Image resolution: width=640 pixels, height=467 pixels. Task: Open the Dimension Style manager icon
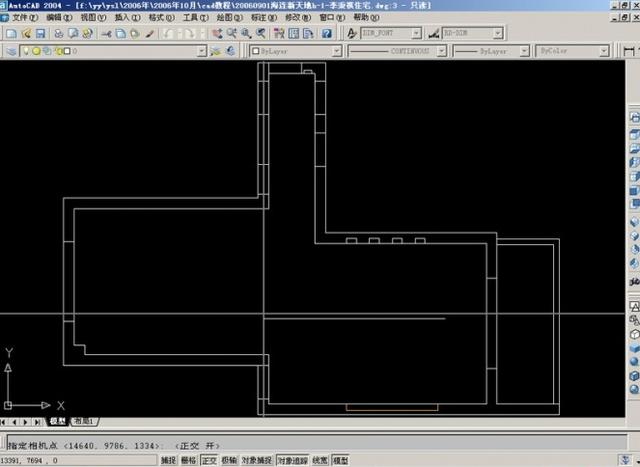[x=433, y=33]
